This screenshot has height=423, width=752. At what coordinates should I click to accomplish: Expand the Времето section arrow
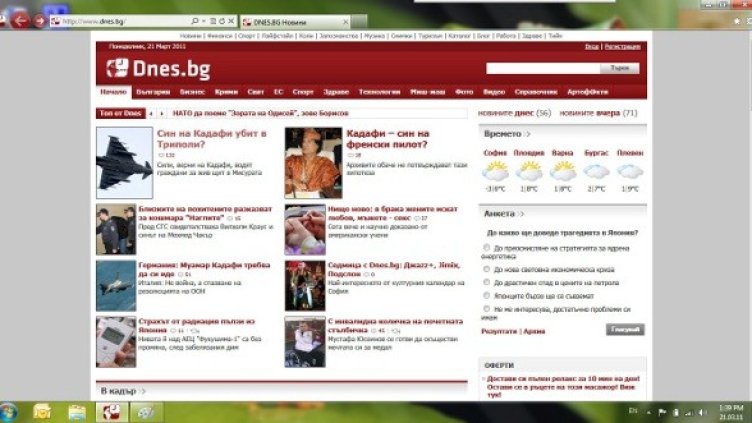pyautogui.click(x=527, y=134)
